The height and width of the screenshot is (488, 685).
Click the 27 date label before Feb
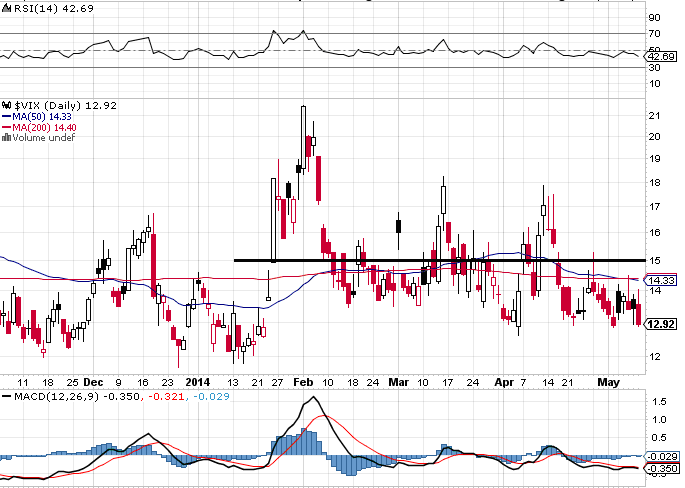(x=277, y=383)
